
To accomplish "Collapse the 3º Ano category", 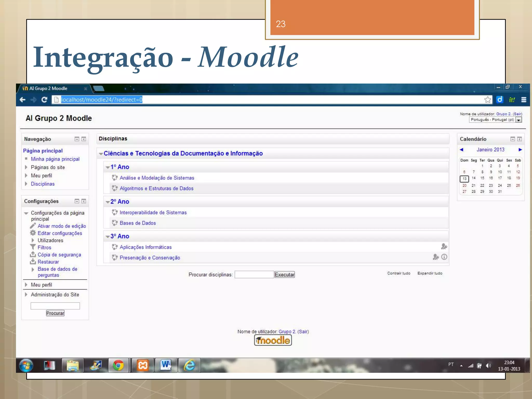I will coord(108,237).
